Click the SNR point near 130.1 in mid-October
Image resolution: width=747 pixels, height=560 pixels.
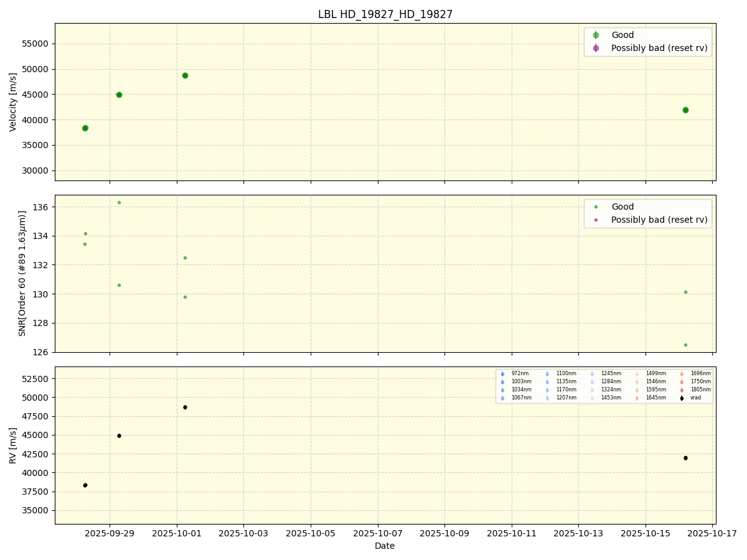pos(685,292)
